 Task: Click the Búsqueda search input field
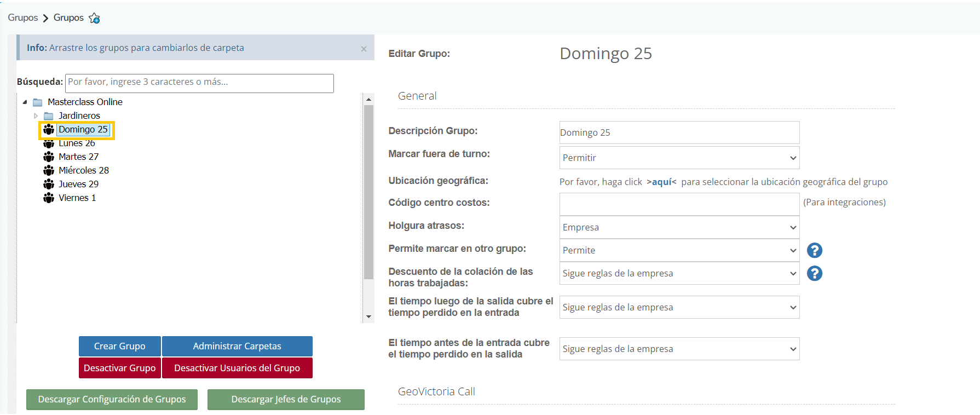point(199,83)
